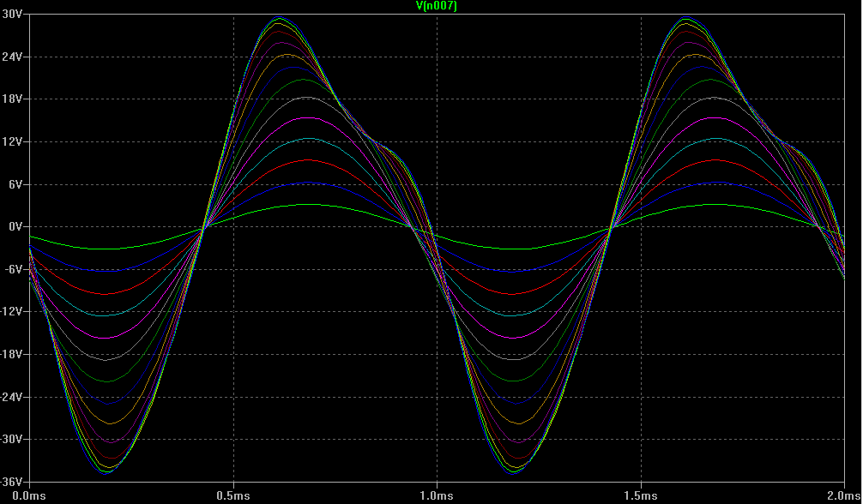Click the 1.0ms time axis label

(437, 495)
